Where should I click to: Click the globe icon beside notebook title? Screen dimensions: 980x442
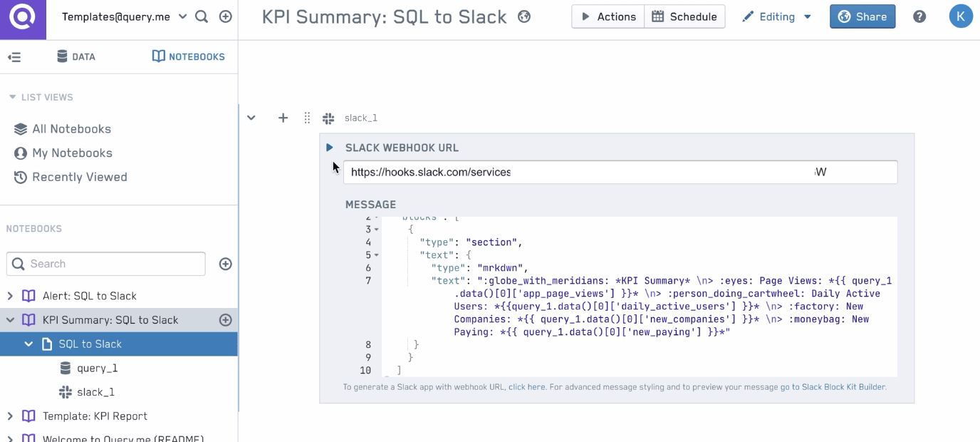pyautogui.click(x=524, y=16)
